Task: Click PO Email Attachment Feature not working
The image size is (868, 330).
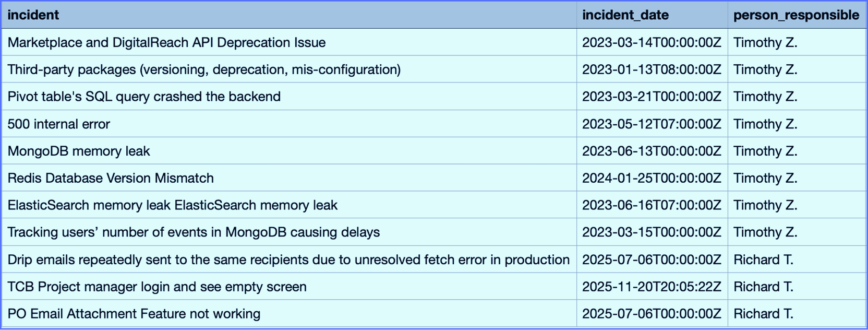Action: [x=134, y=314]
